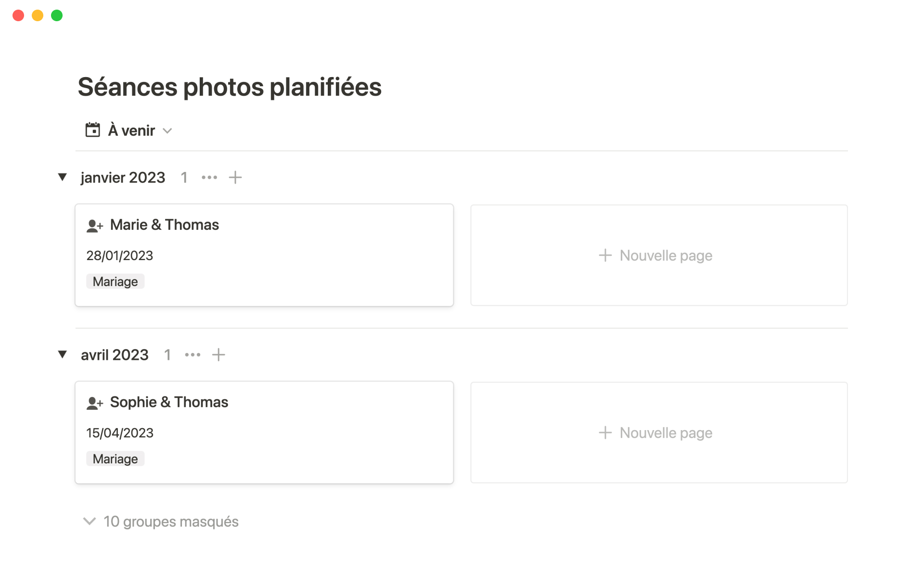924x578 pixels.
Task: Open the À venir view dropdown chevron
Action: tap(167, 131)
